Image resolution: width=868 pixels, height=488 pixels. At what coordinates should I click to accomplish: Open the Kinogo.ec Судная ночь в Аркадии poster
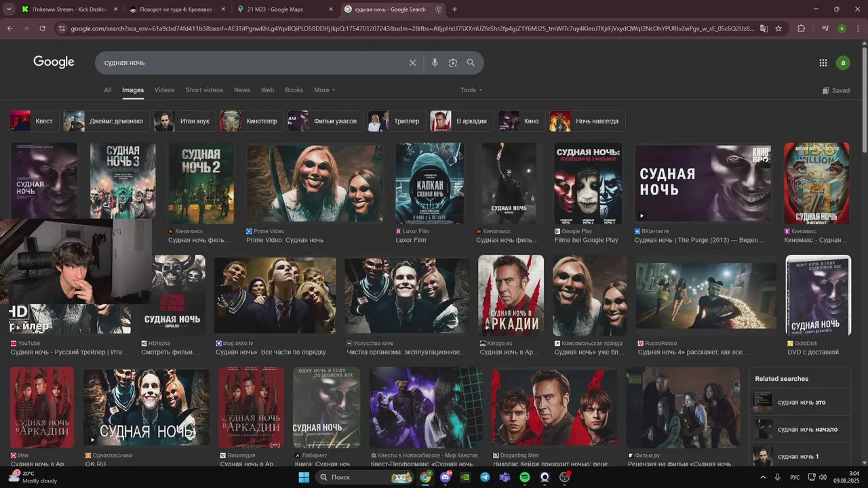pos(511,296)
